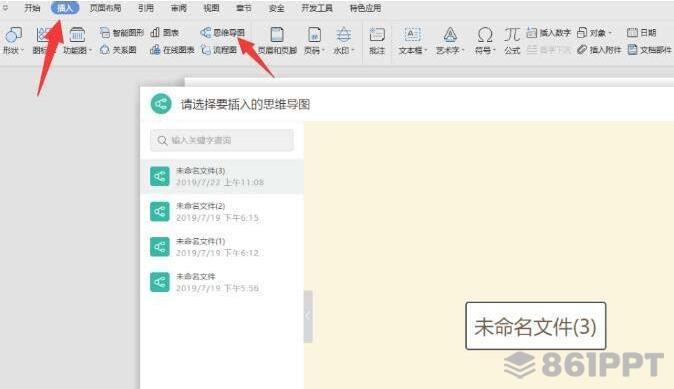Select the file named 未命名文件 dated 下午5:56
Screen dimensions: 674x389
(x=222, y=282)
